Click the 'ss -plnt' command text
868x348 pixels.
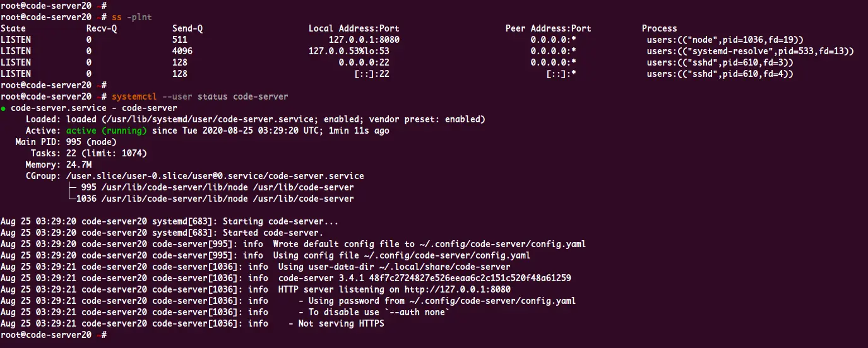pos(131,17)
